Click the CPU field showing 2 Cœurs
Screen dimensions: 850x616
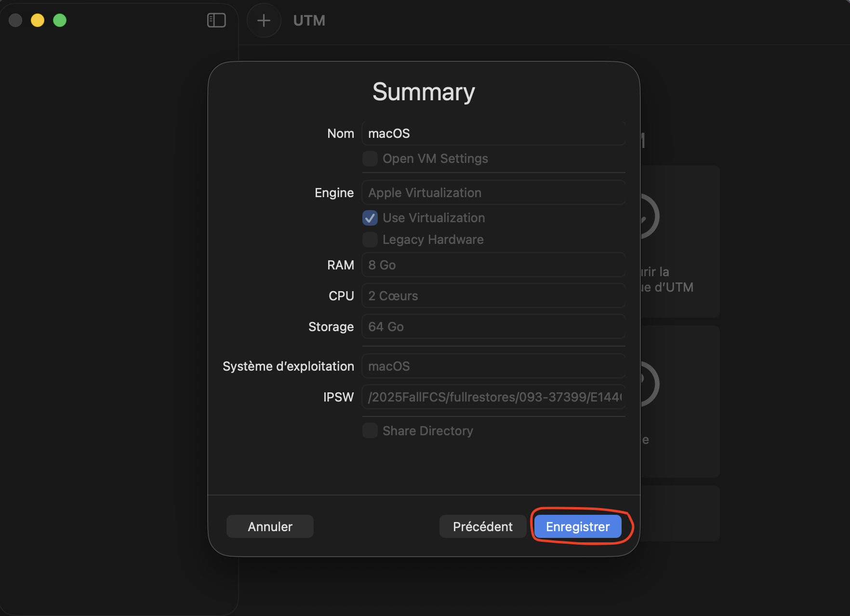(x=493, y=296)
